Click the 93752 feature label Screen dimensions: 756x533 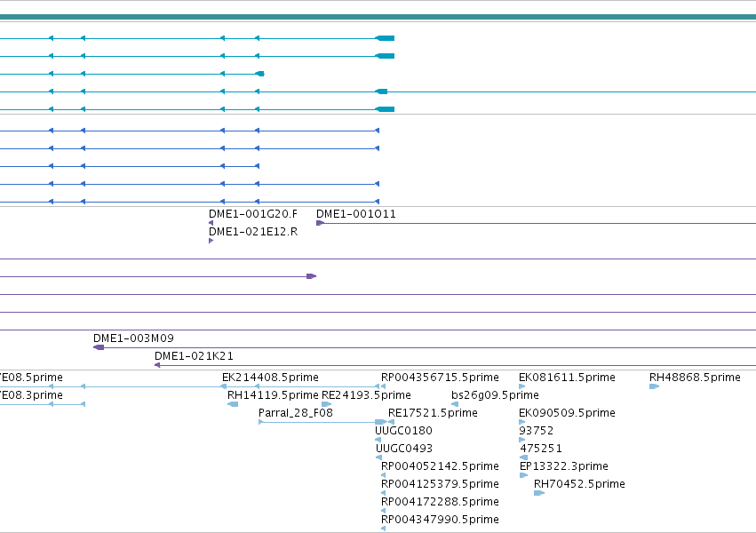pyautogui.click(x=537, y=431)
